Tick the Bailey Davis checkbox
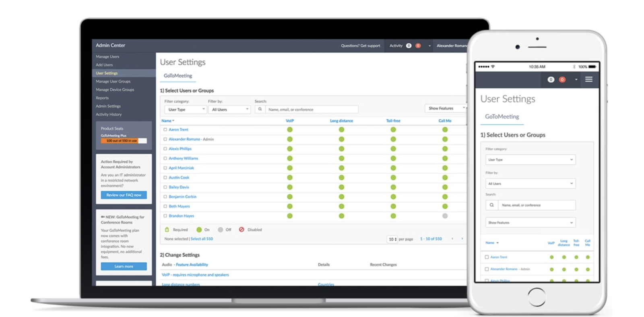 (165, 187)
